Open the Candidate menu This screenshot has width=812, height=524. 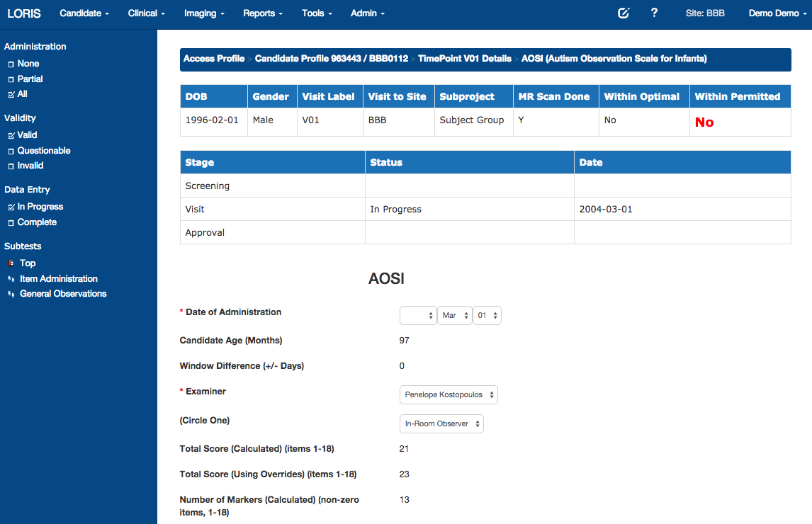pos(84,13)
